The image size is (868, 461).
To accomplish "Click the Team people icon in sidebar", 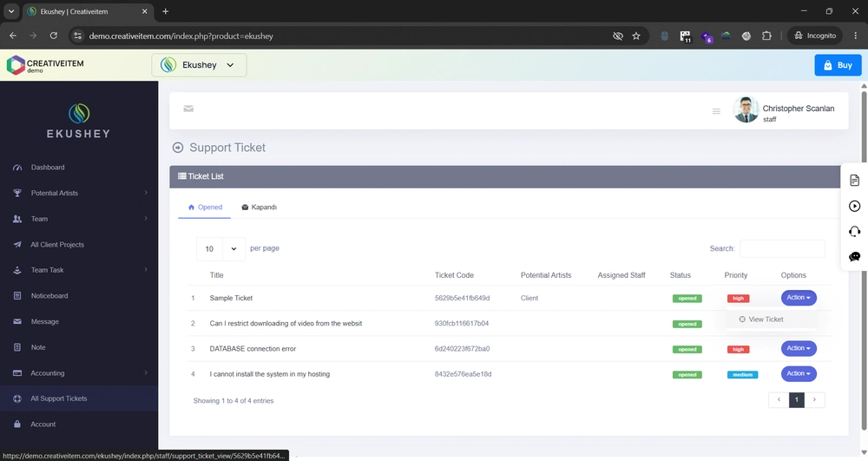I will click(x=17, y=219).
